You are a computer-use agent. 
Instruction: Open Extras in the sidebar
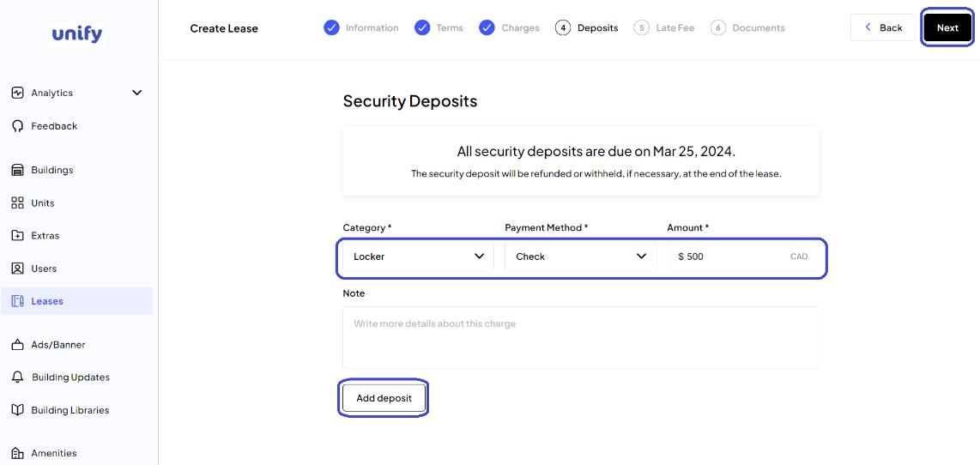pos(77,236)
